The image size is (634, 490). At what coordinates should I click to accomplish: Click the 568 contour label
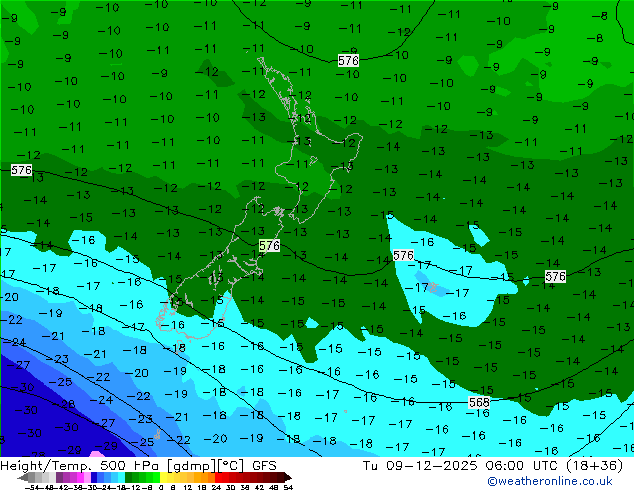click(479, 402)
